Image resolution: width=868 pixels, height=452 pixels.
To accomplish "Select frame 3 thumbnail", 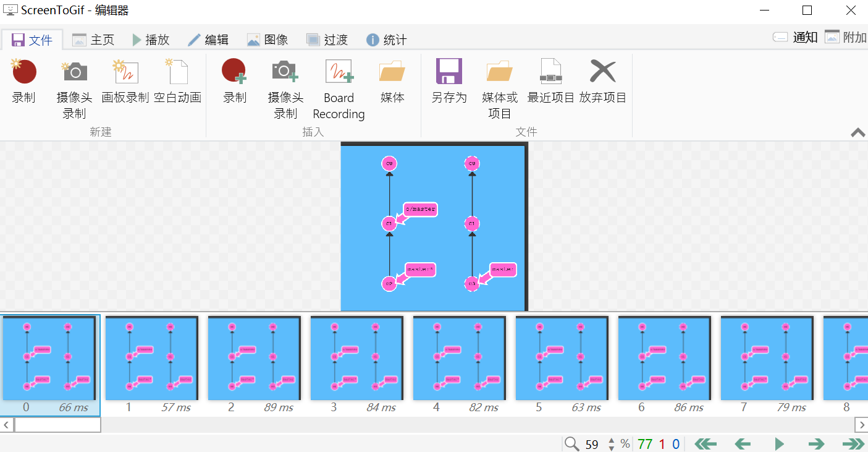I will [x=356, y=359].
